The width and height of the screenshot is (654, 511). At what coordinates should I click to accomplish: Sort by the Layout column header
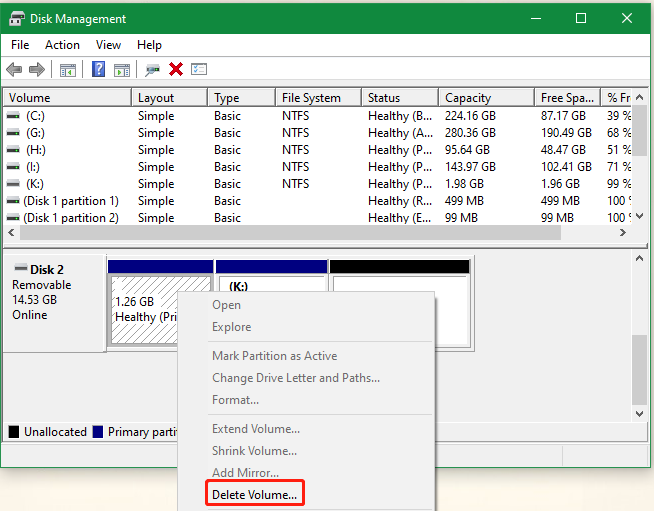tap(169, 98)
